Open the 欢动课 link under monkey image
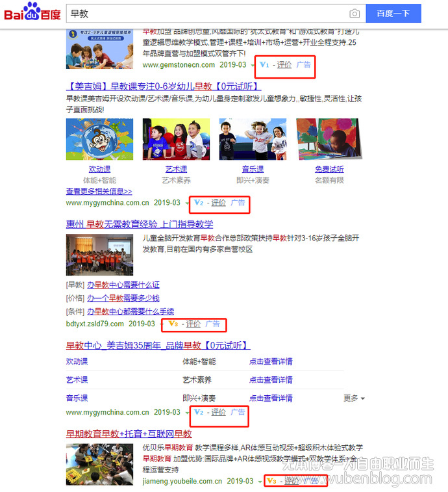 [x=100, y=169]
